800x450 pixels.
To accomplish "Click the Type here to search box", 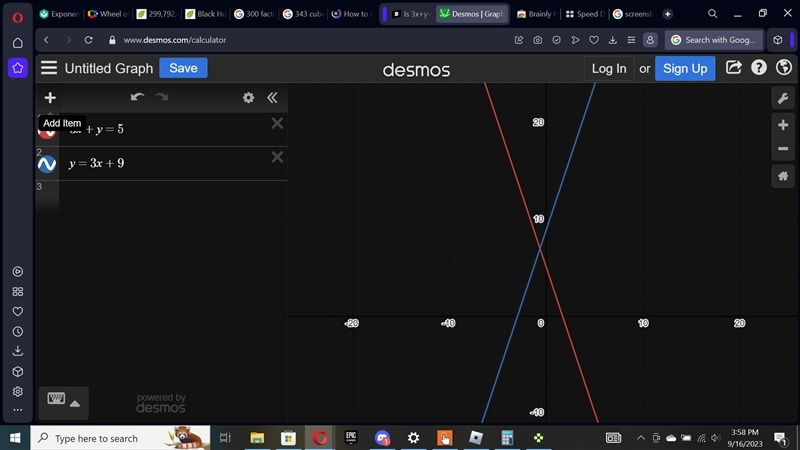I will (120, 438).
